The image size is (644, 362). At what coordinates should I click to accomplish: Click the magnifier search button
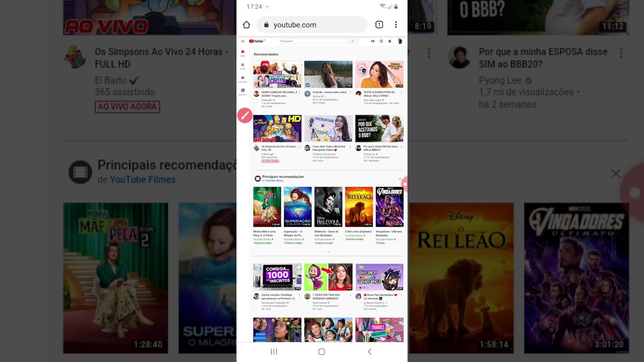point(353,41)
